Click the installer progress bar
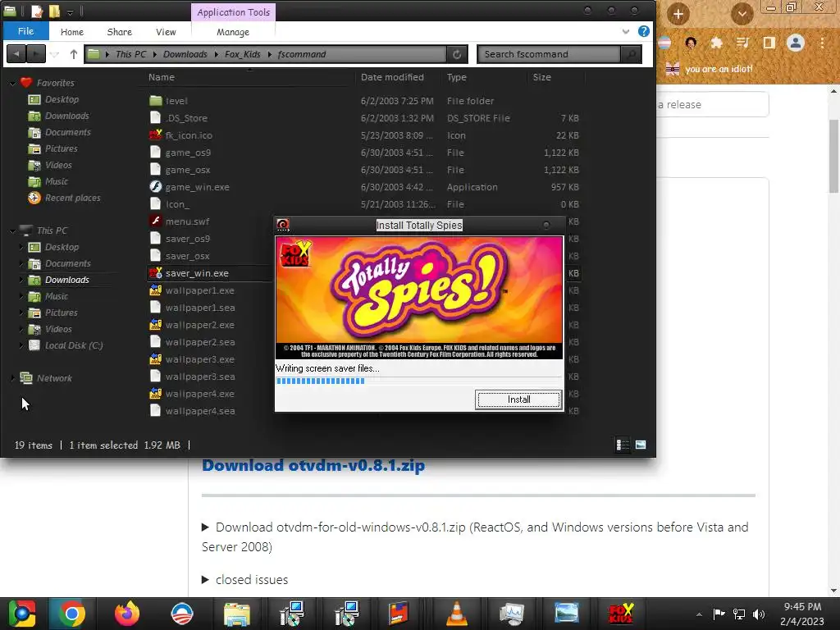This screenshot has height=630, width=840. coord(418,381)
